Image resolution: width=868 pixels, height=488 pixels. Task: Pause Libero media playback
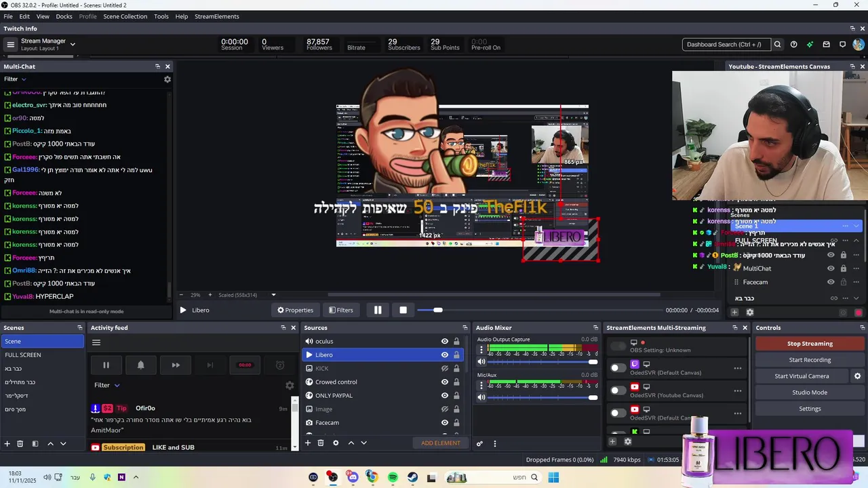pos(378,310)
